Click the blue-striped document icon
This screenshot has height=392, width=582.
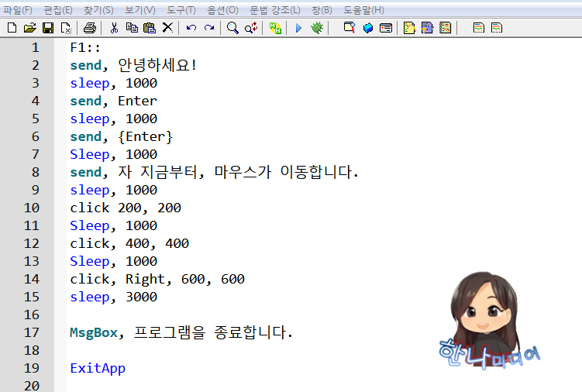(x=427, y=28)
